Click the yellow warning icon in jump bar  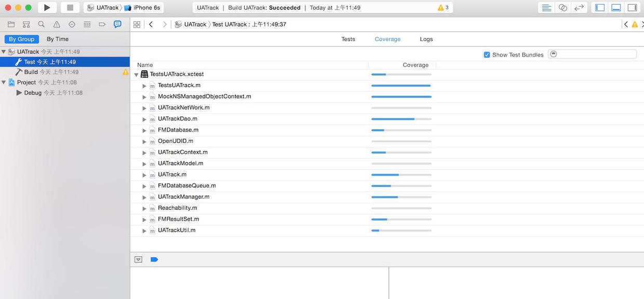(x=635, y=24)
